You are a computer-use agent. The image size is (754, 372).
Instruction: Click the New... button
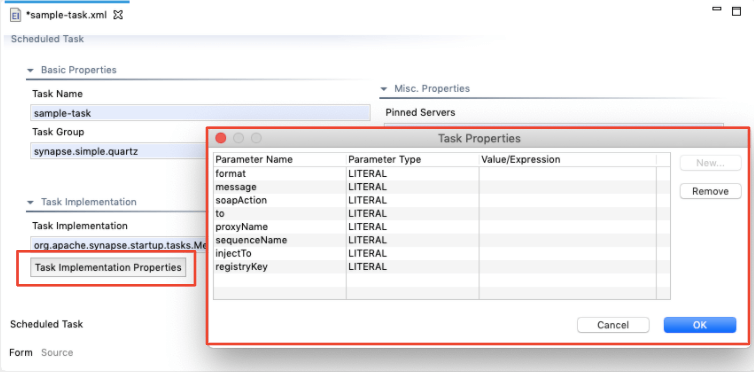(710, 163)
